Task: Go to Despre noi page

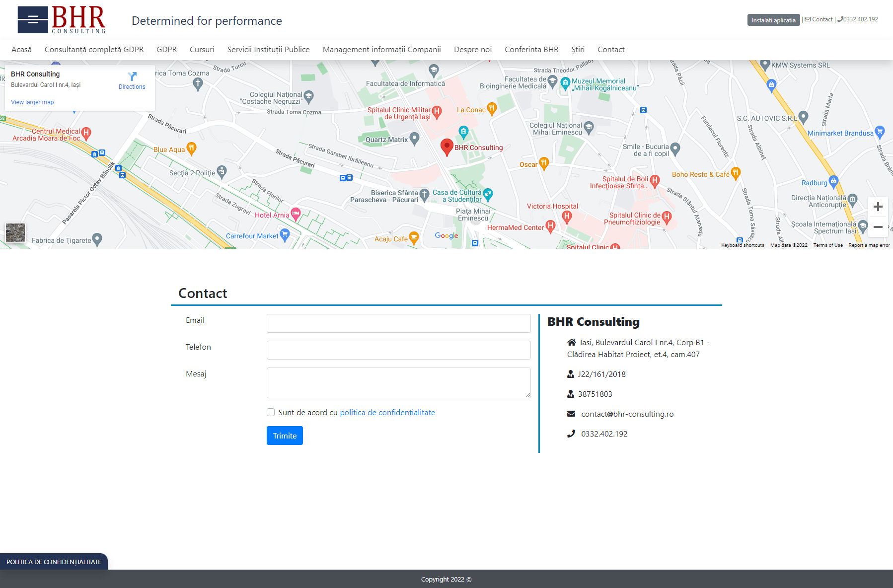Action: pos(473,50)
